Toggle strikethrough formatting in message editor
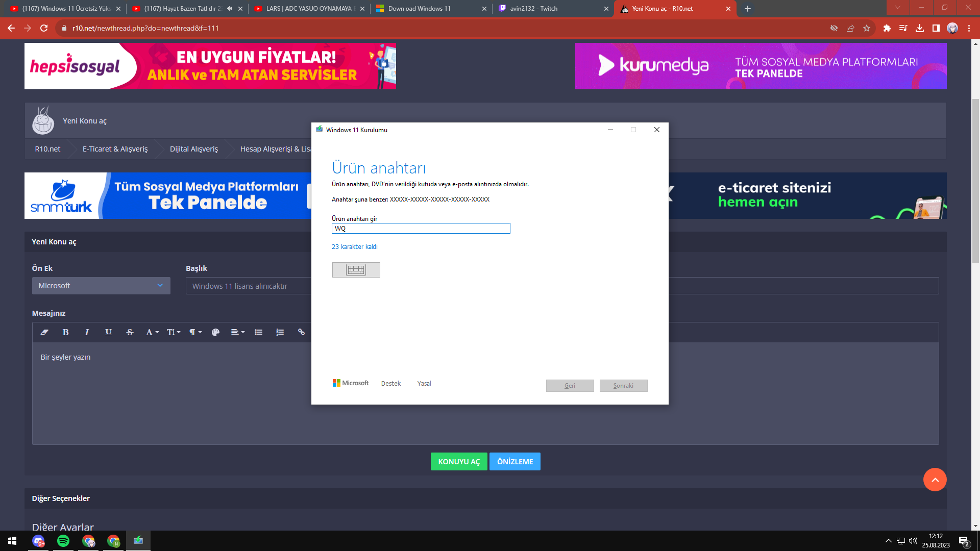 tap(130, 332)
